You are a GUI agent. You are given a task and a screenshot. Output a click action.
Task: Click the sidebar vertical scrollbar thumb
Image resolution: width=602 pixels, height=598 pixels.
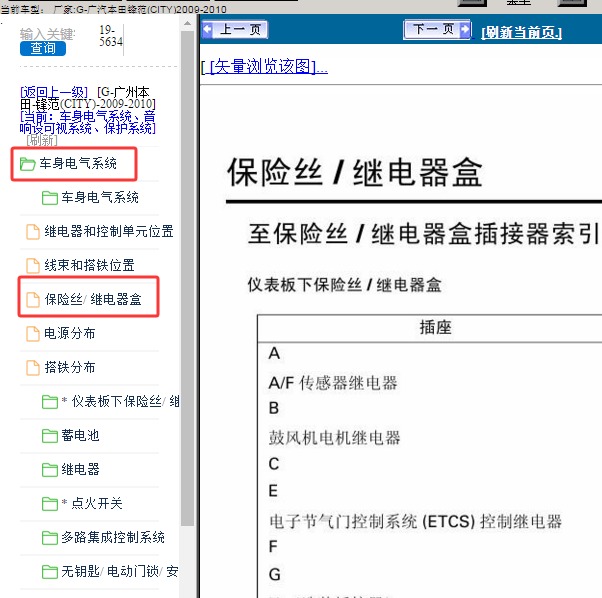(x=187, y=278)
